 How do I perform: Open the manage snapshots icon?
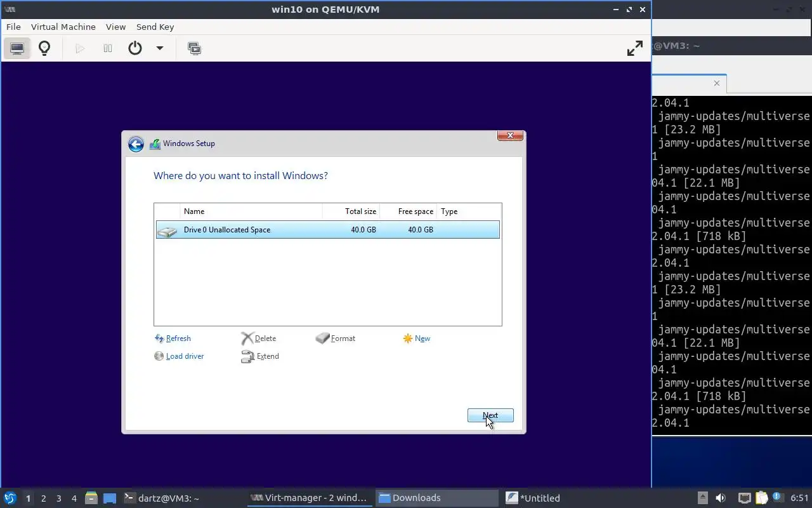[194, 48]
